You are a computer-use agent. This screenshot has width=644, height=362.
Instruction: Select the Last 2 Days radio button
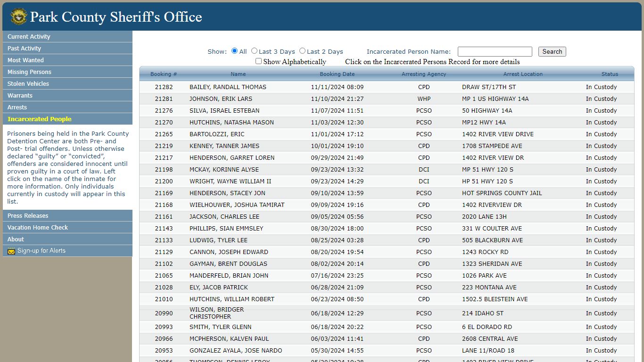[302, 51]
